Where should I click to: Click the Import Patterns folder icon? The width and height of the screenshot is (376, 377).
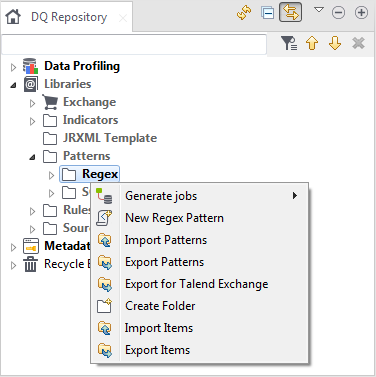coord(105,240)
